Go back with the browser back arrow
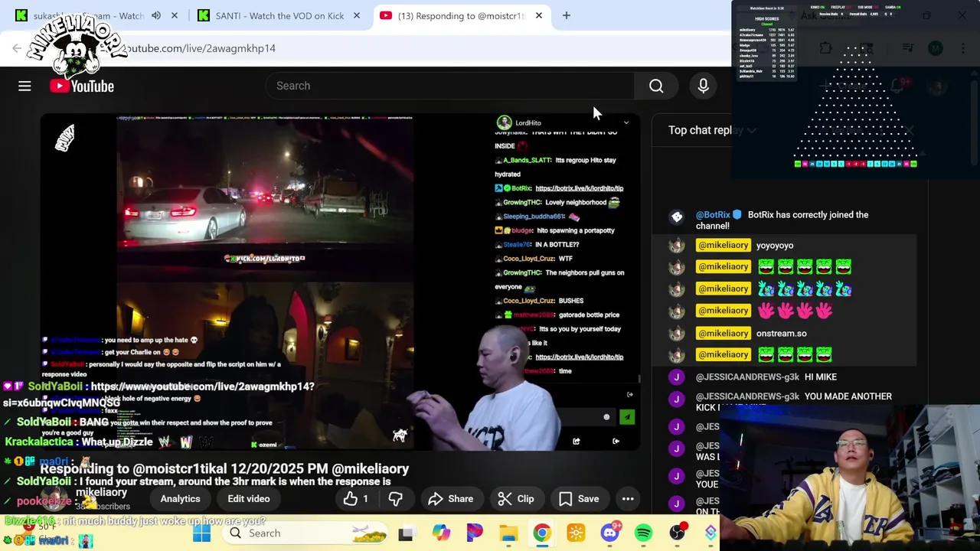This screenshot has height=551, width=980. point(17,48)
